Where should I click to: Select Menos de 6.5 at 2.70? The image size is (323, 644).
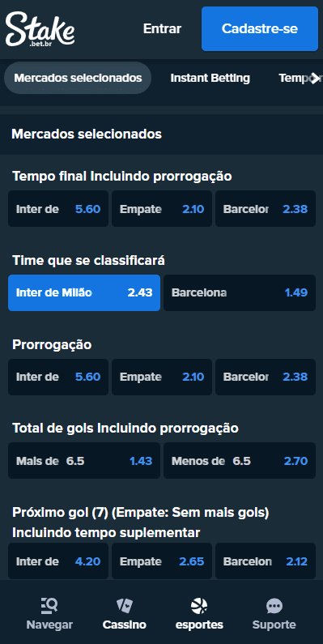pos(240,460)
